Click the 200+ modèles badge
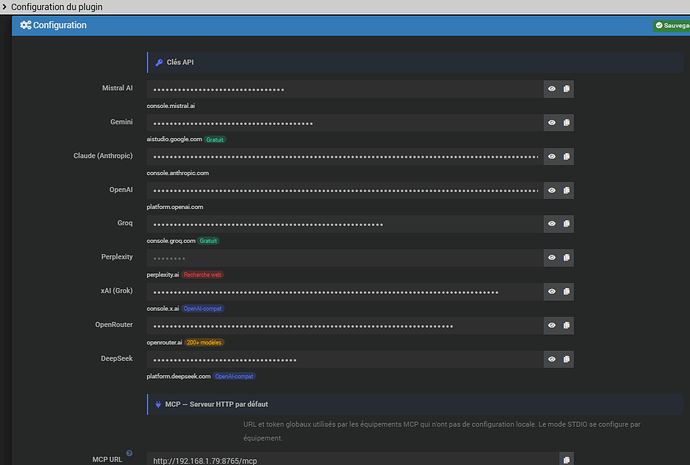 tap(204, 342)
